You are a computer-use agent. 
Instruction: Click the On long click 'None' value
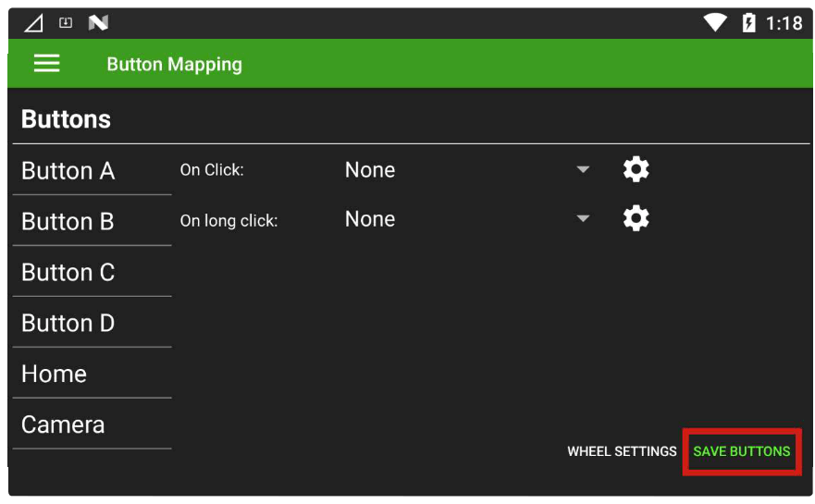point(370,219)
